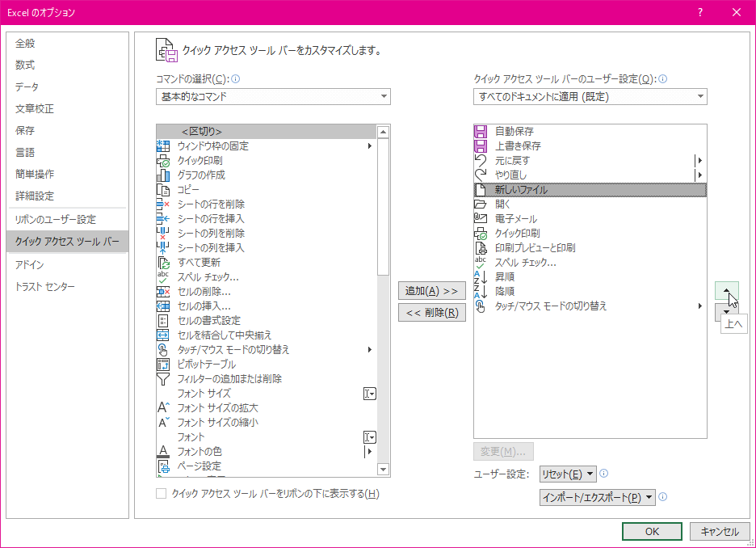Expand ウィンドウ枠の固定 submenu arrow
The width and height of the screenshot is (756, 548).
(x=370, y=145)
